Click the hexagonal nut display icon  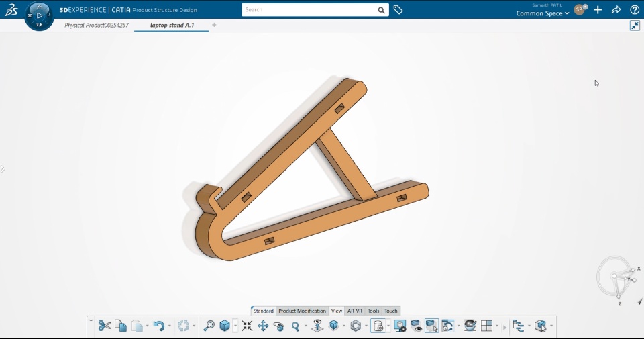356,326
